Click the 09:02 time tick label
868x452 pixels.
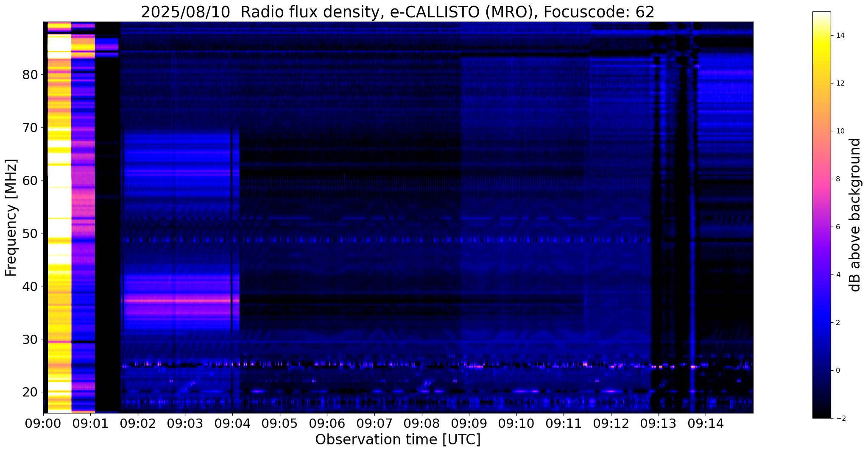coord(138,424)
